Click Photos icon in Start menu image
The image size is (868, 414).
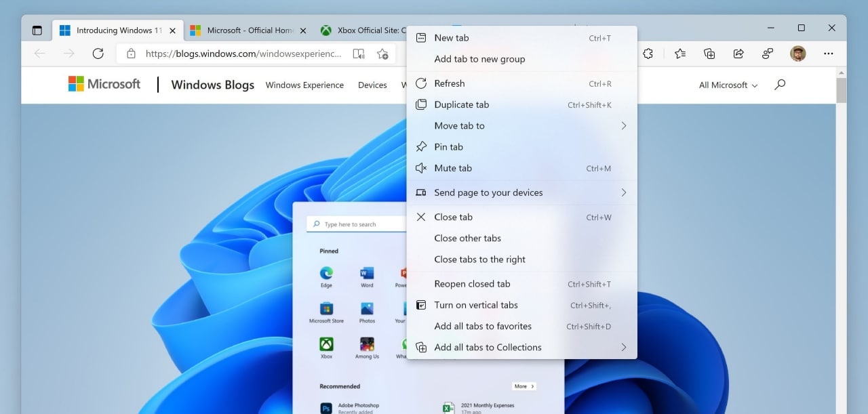[x=367, y=308]
